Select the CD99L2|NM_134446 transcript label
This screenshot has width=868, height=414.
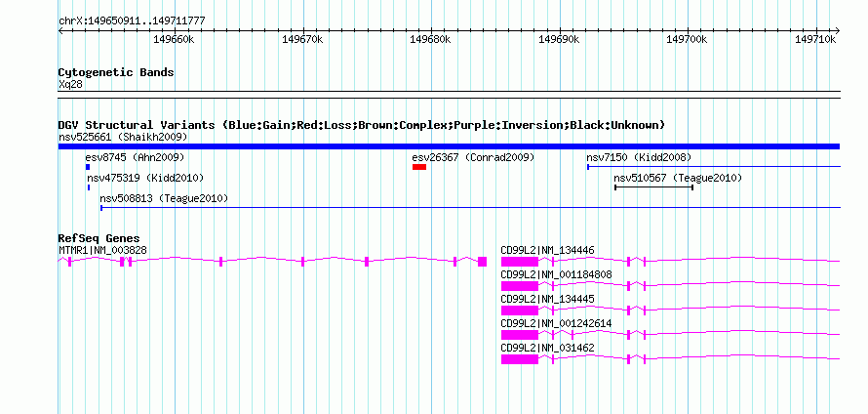[x=547, y=251]
